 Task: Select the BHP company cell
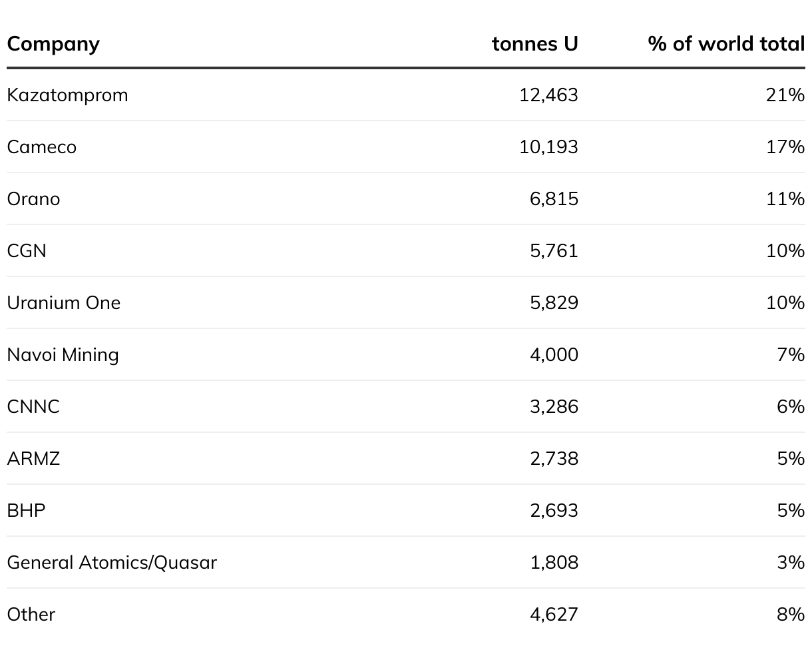pyautogui.click(x=26, y=511)
